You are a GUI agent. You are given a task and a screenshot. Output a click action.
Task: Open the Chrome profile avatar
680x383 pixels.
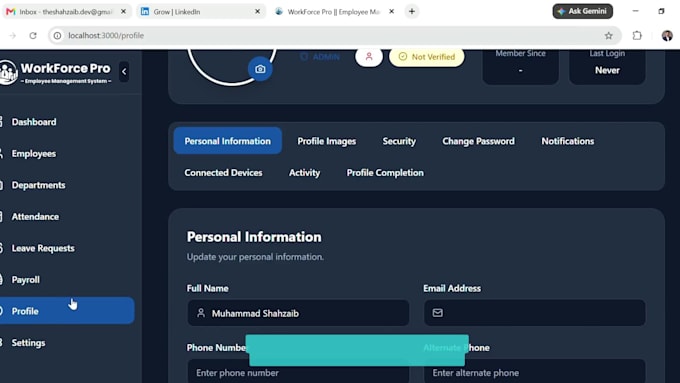[667, 36]
